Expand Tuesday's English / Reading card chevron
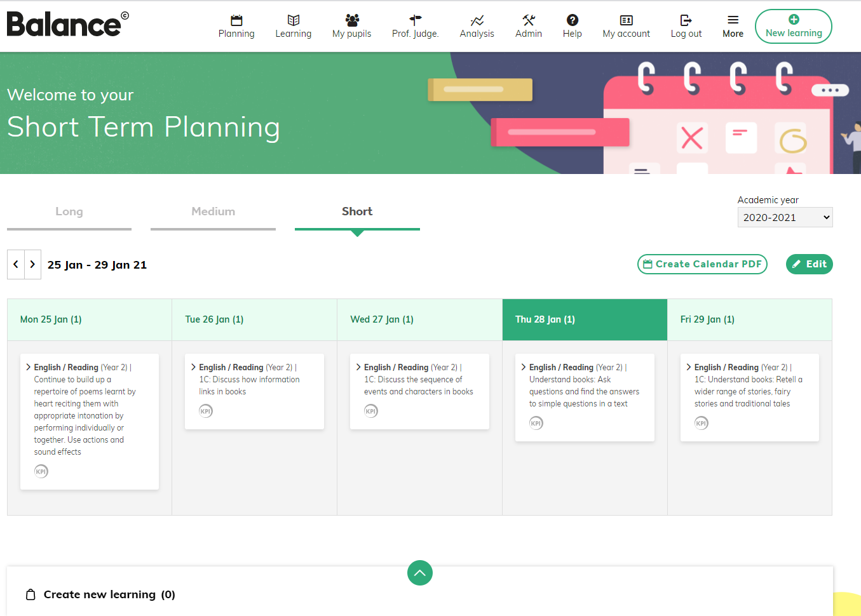This screenshot has width=861, height=616. (193, 367)
